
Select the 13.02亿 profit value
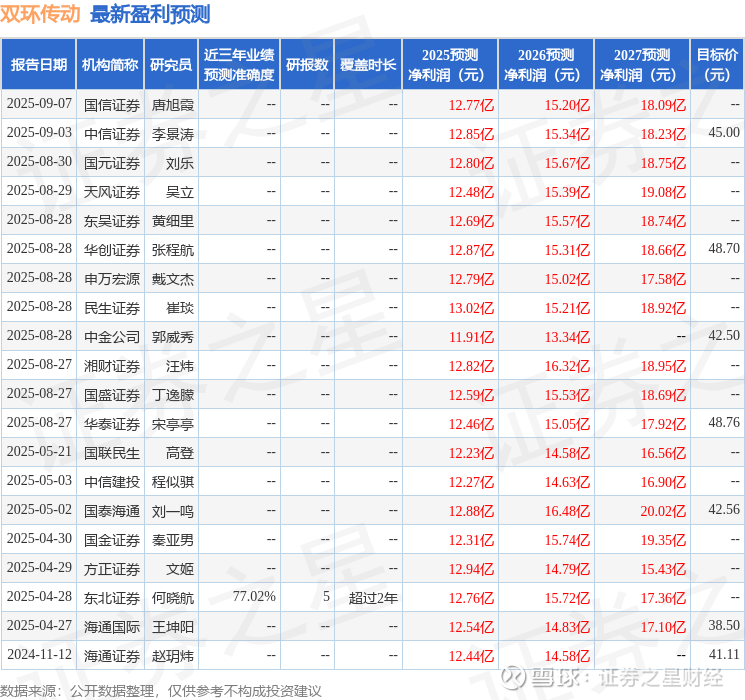(x=471, y=308)
